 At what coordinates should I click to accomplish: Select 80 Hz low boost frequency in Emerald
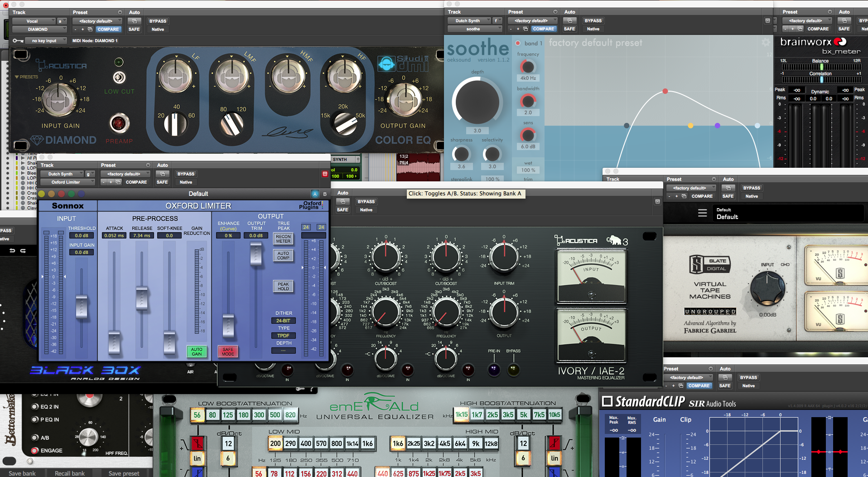[x=212, y=415]
